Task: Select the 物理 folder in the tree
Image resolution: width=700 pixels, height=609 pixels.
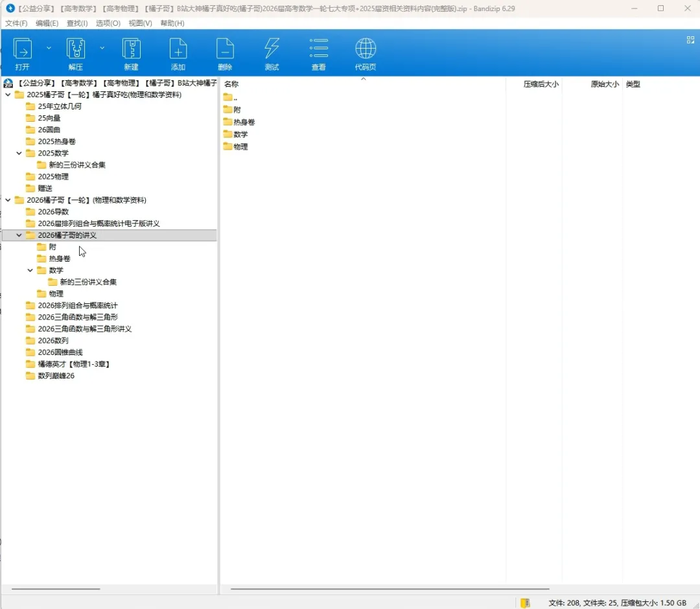Action: [x=51, y=293]
